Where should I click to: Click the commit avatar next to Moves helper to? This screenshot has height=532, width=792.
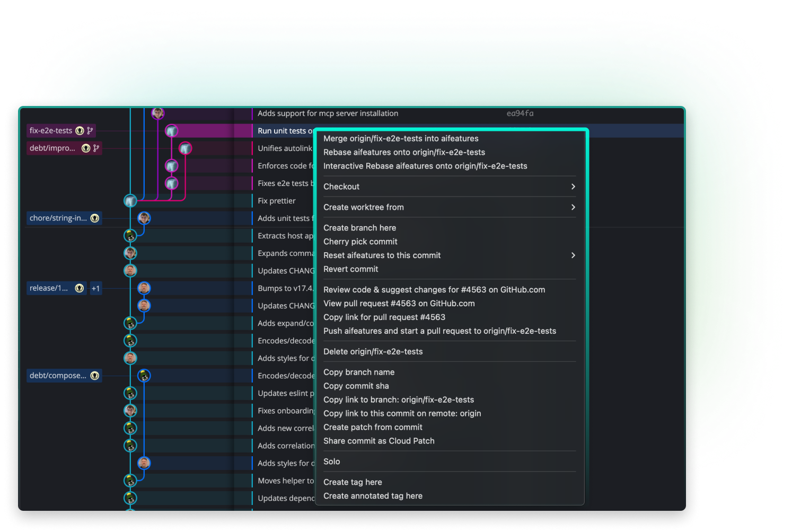point(130,481)
